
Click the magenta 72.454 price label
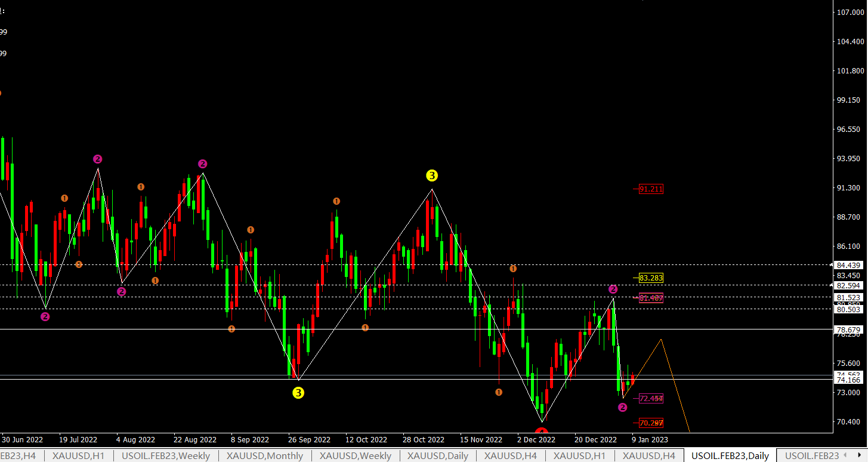pyautogui.click(x=651, y=398)
